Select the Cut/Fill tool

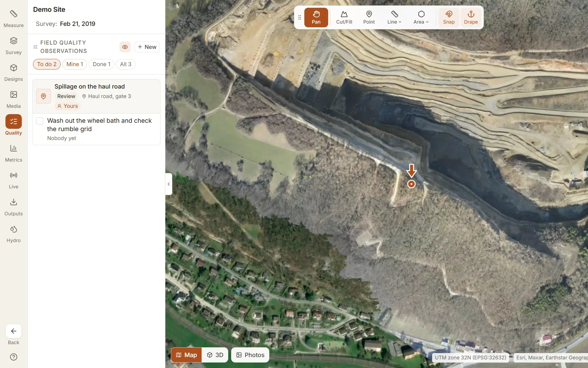click(344, 18)
